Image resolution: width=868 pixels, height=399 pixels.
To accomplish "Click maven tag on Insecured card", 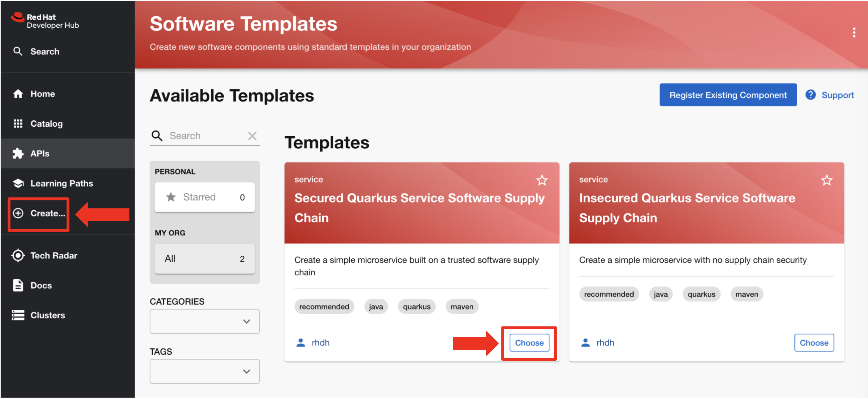I will (747, 294).
